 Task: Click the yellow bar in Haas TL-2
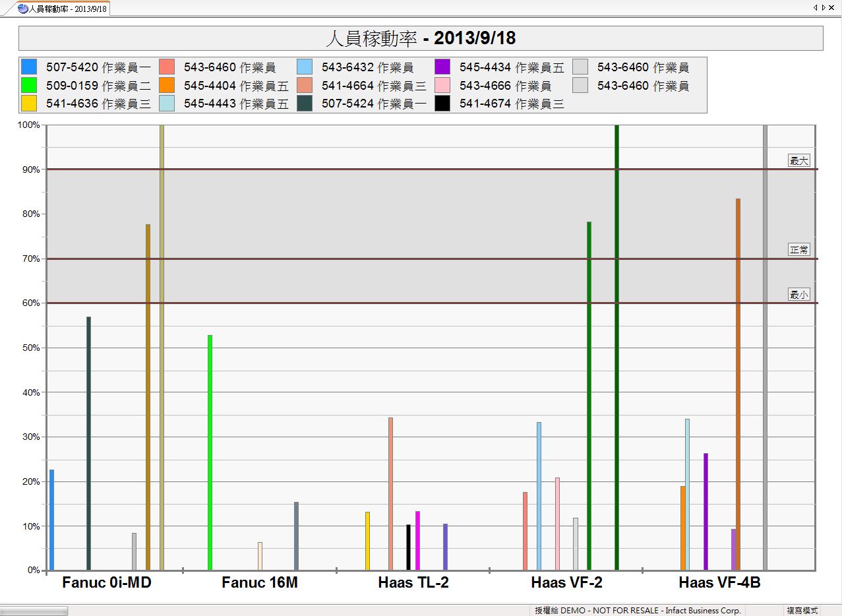point(367,541)
